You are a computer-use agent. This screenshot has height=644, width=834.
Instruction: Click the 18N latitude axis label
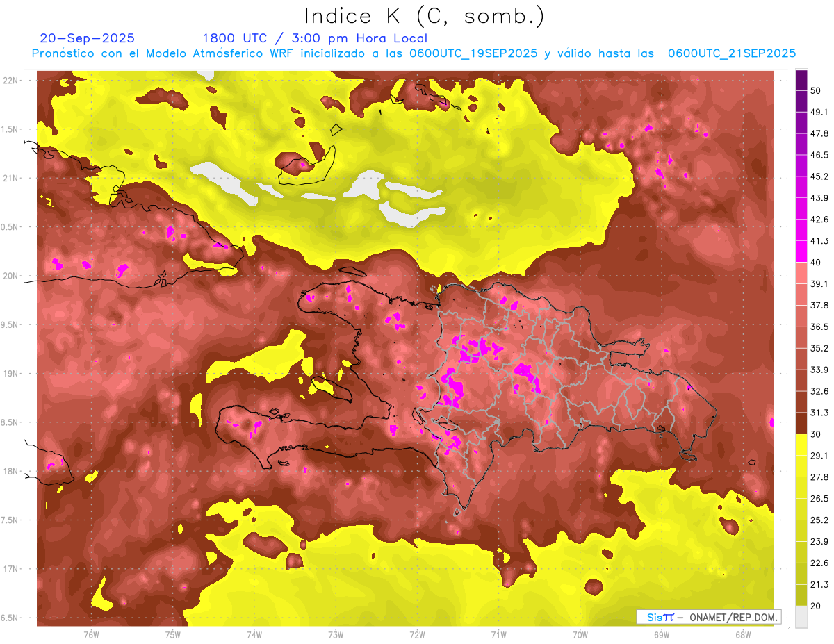[13, 472]
